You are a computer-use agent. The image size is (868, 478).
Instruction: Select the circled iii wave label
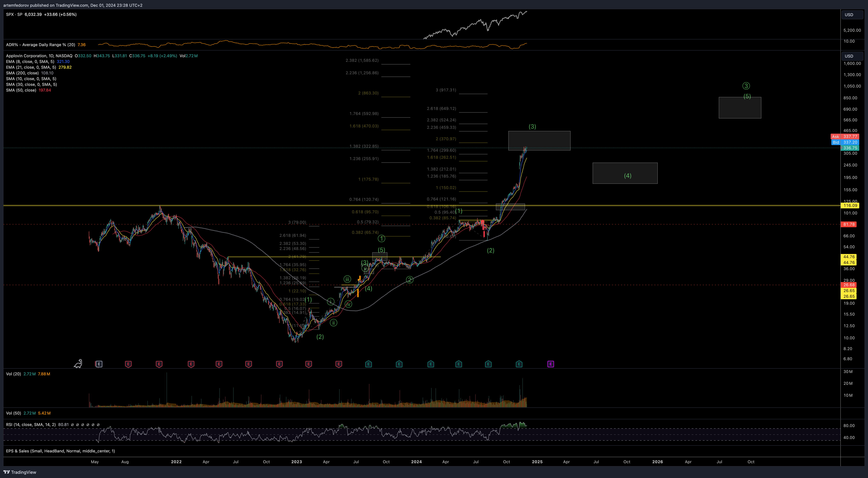click(x=347, y=279)
